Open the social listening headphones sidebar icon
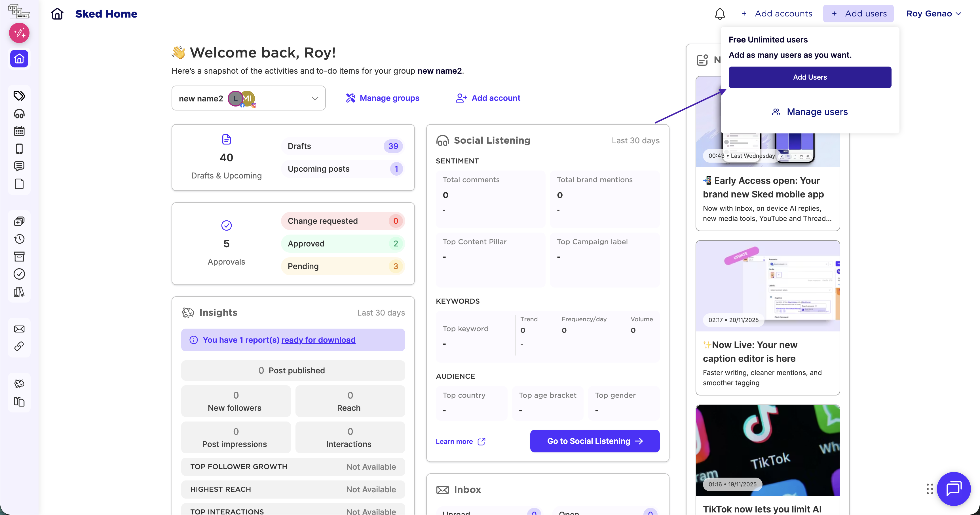This screenshot has width=980, height=515. (x=19, y=114)
